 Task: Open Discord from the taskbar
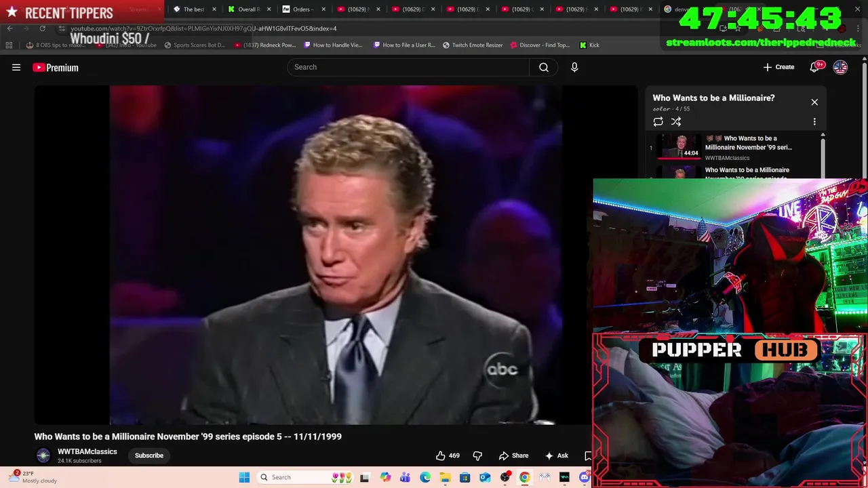pos(585,477)
